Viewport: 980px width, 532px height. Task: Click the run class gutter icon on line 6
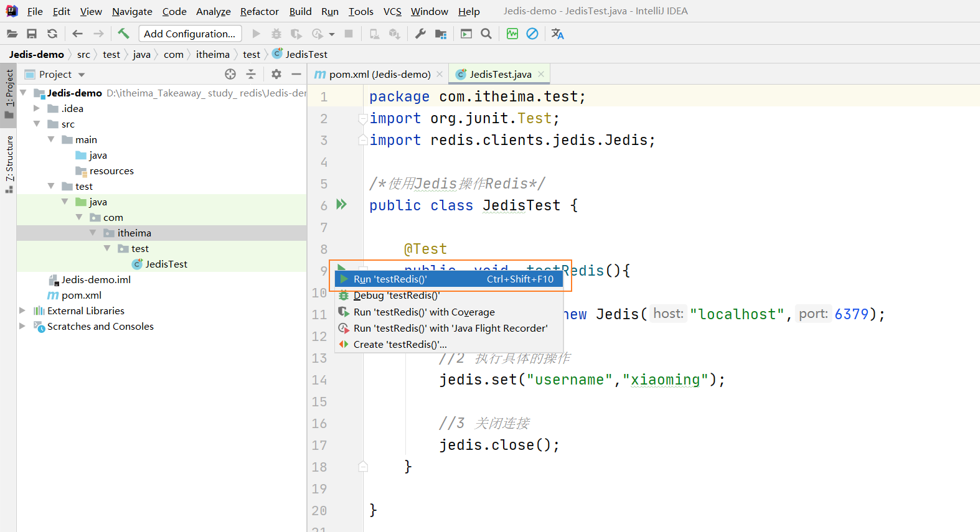pos(341,204)
